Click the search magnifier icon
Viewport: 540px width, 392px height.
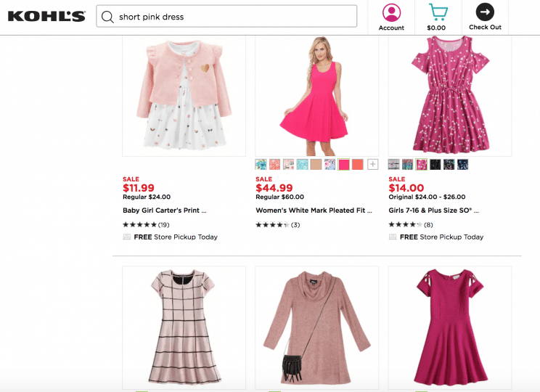point(107,17)
